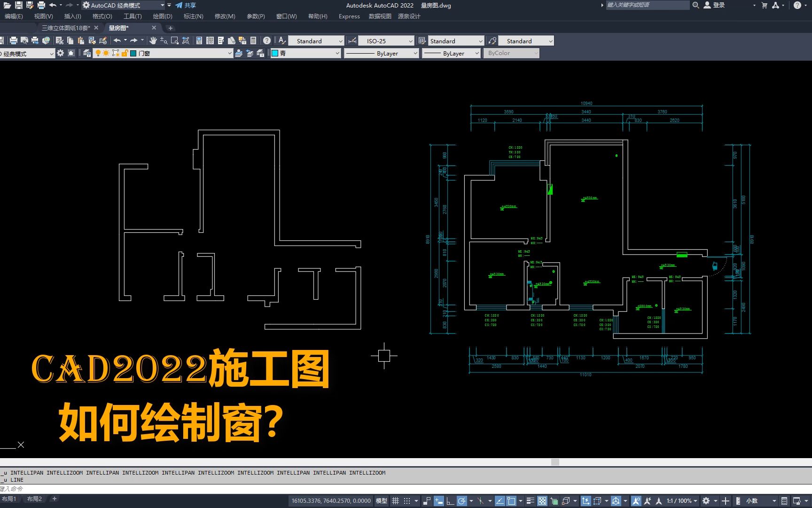
Task: Open the QuickCalc calculator icon
Action: click(253, 40)
